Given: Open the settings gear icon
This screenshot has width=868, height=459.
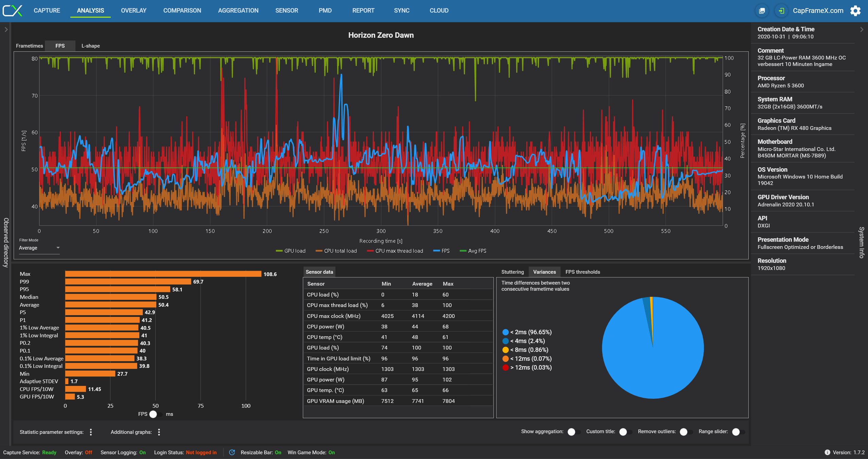Looking at the screenshot, I should tap(855, 11).
